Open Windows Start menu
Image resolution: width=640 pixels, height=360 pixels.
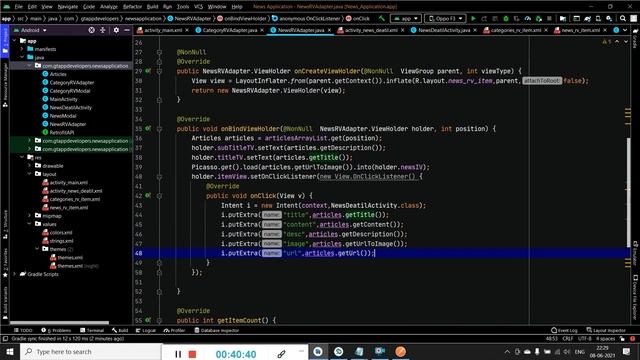tap(9, 351)
